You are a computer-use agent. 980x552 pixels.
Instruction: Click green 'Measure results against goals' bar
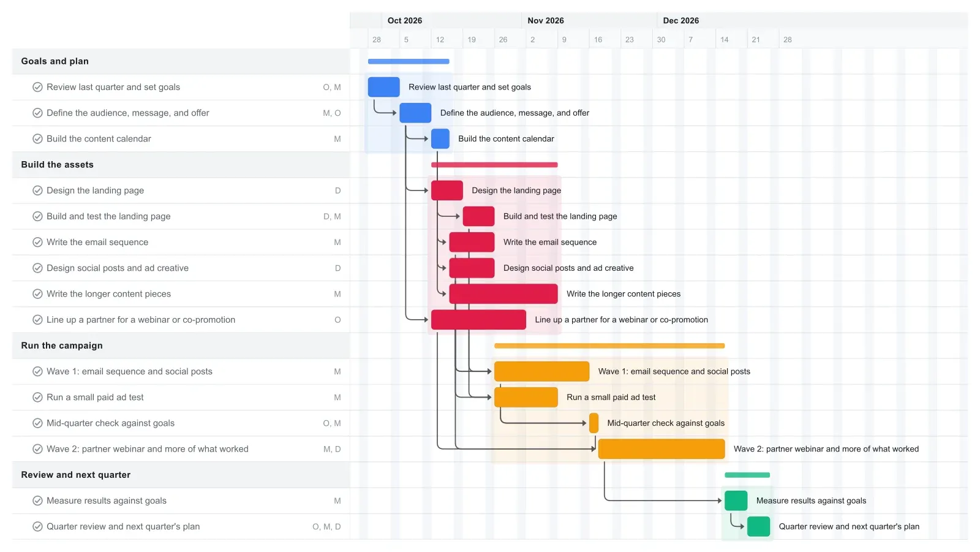736,501
